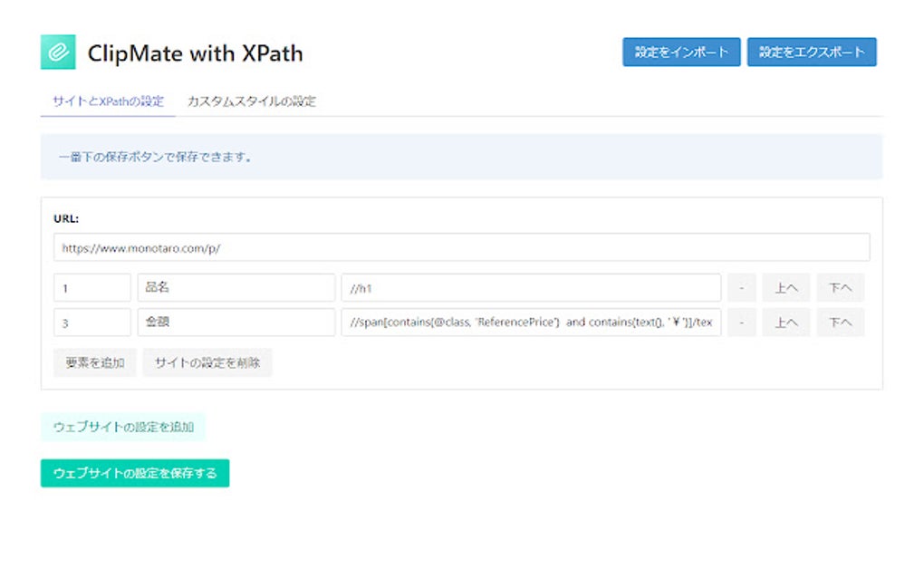
Task: Remove the 品名 row with minus button
Action: [x=741, y=287]
